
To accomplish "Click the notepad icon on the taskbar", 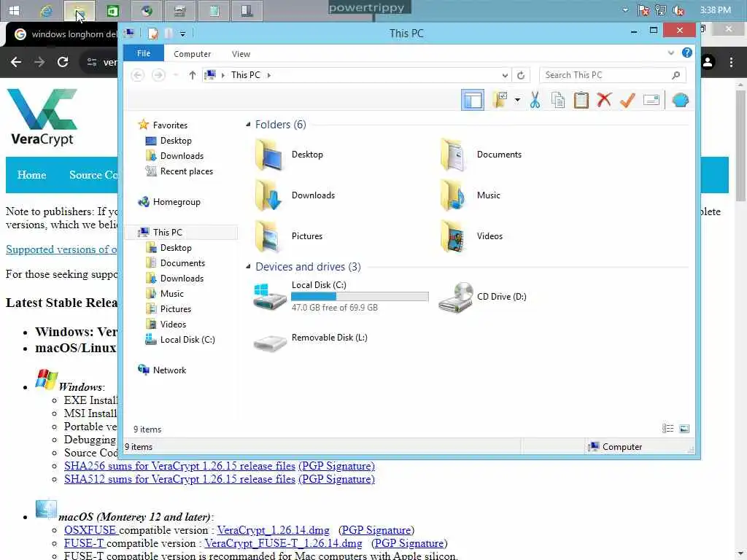I will point(214,11).
